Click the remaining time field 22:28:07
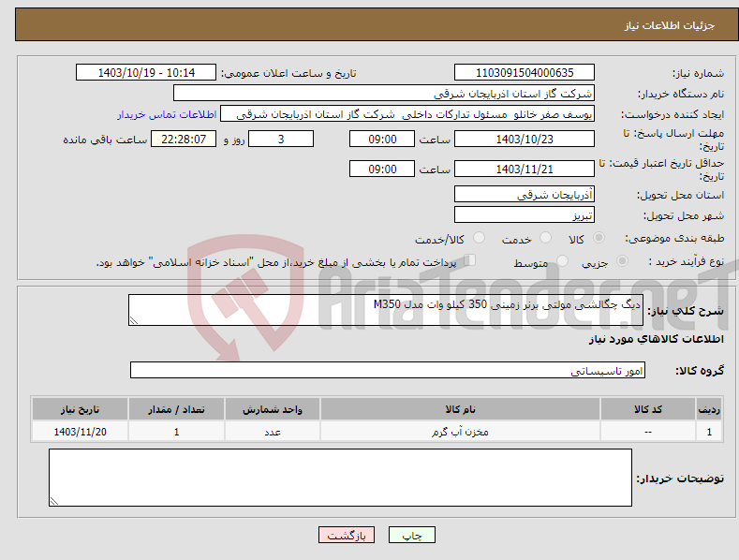The image size is (739, 560). (x=184, y=139)
